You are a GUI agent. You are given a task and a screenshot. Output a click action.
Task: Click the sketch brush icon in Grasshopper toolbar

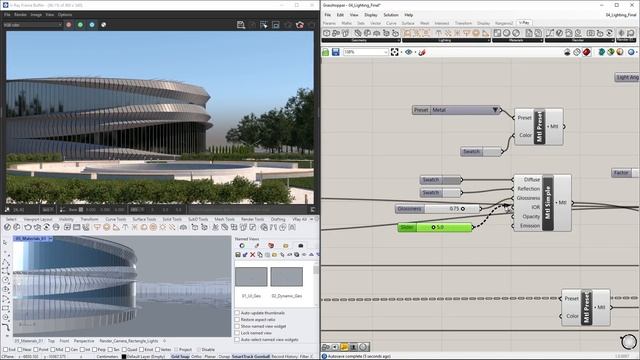click(x=422, y=52)
